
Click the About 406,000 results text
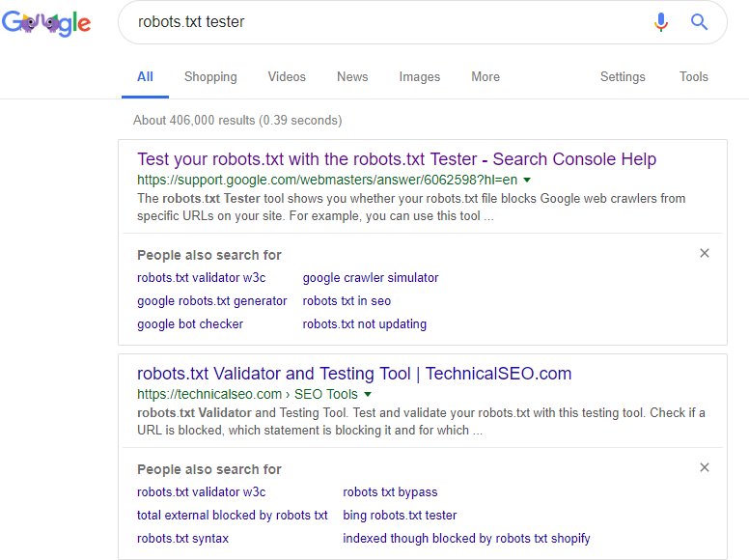[237, 121]
